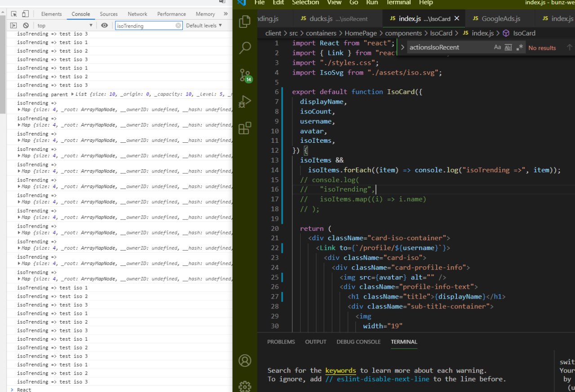This screenshot has height=392, width=575.
Task: Open the Default levels dropdown
Action: pos(204,26)
